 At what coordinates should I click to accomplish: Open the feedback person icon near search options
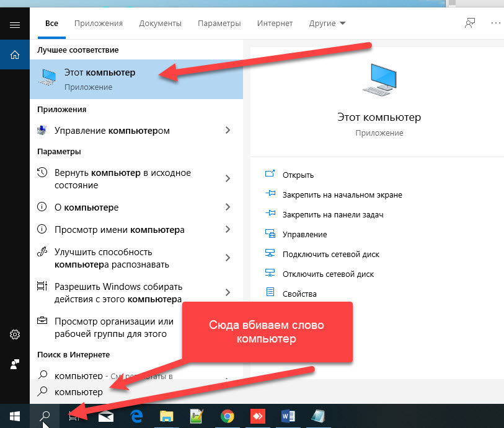pyautogui.click(x=469, y=22)
